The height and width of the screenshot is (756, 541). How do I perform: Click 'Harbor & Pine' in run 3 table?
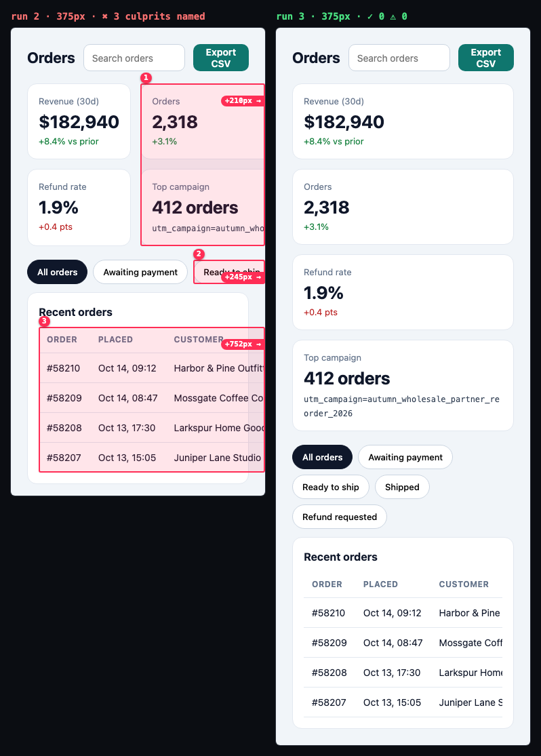coord(470,613)
